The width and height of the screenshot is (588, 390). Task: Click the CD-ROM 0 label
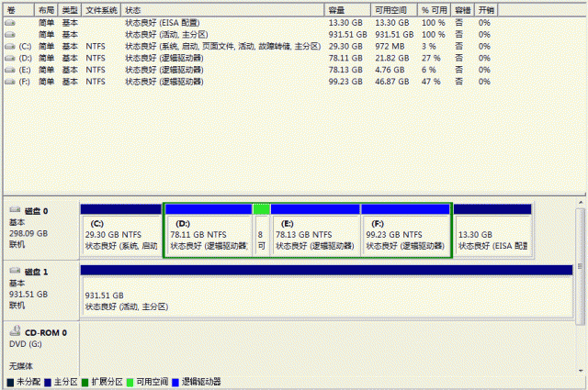46,333
